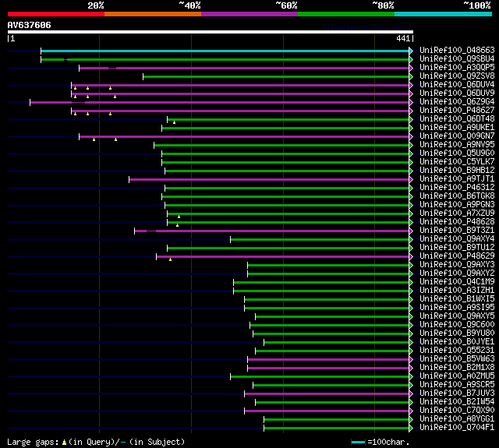499x448 pixels.
Task: Click the 441 query end position label
Action: click(x=403, y=38)
